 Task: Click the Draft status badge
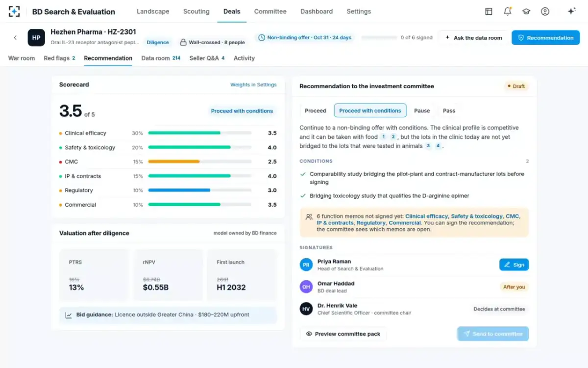pyautogui.click(x=516, y=86)
